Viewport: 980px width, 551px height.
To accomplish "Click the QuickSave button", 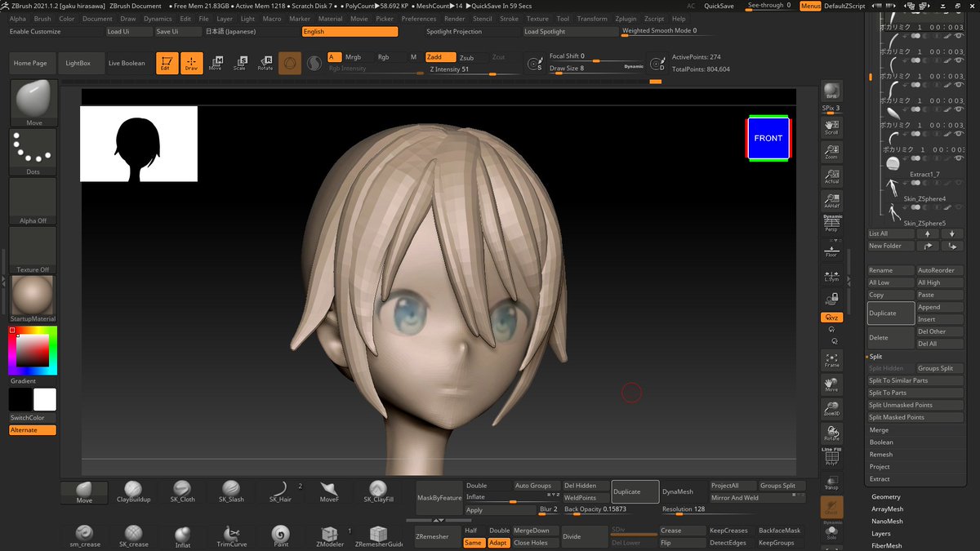I will pyautogui.click(x=719, y=6).
